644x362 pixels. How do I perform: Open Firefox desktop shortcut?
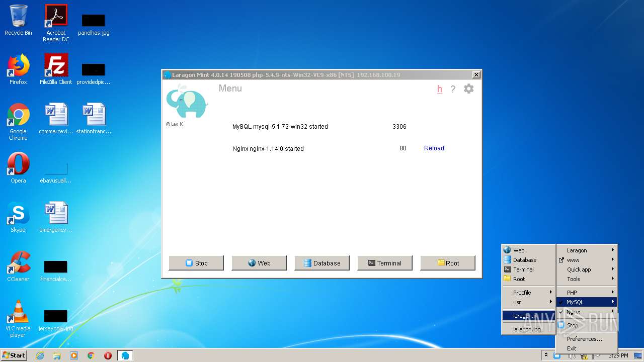tap(18, 70)
